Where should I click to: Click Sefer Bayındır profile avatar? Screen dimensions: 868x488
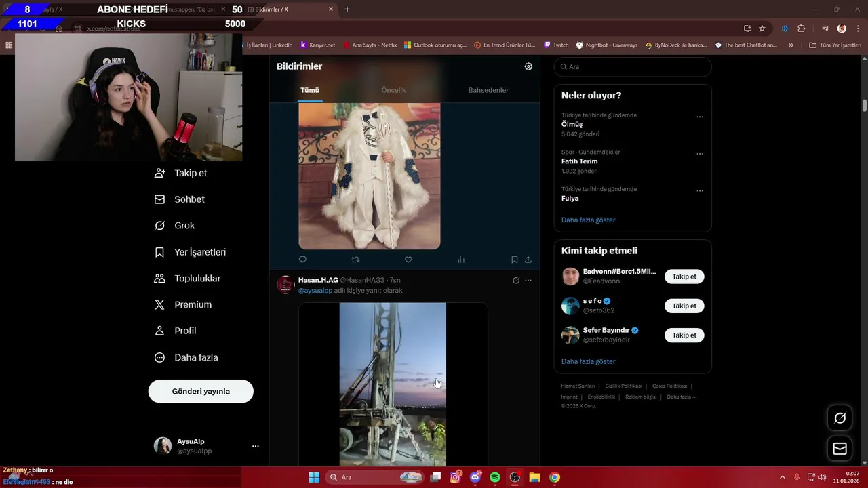pyautogui.click(x=571, y=335)
